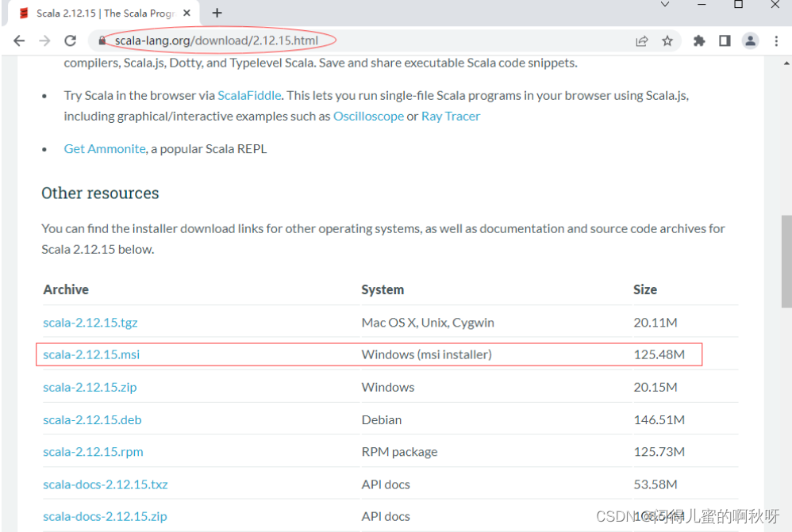Click the 20.11M size value
The width and height of the screenshot is (792, 532).
point(656,323)
